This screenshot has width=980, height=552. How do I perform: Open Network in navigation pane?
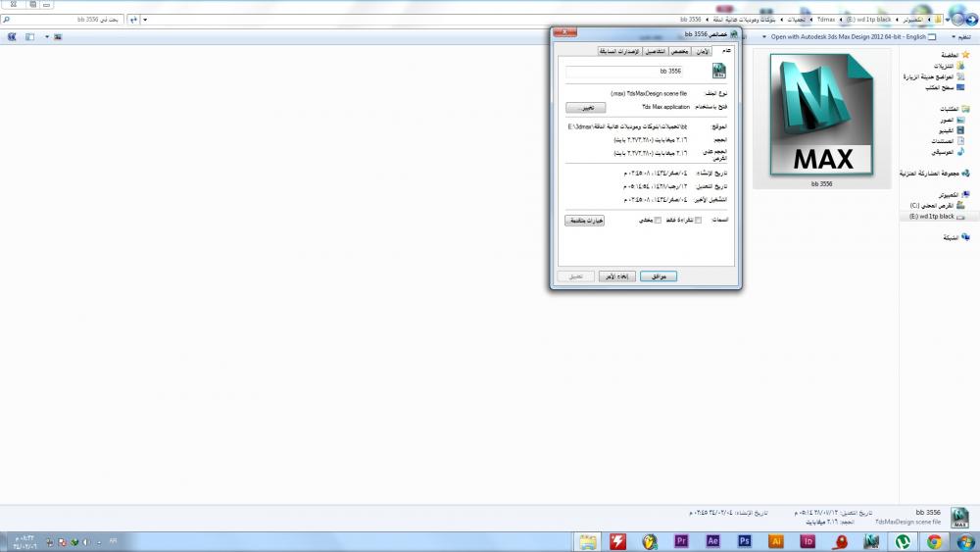pos(956,237)
